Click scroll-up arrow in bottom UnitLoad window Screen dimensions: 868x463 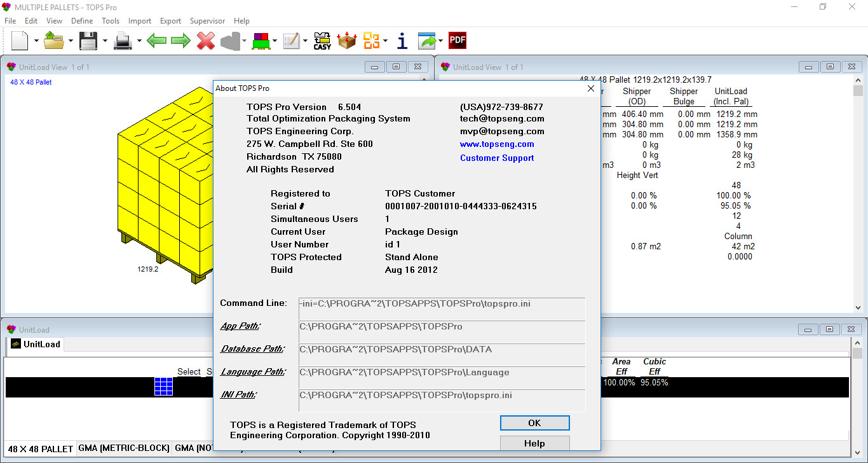(x=858, y=343)
